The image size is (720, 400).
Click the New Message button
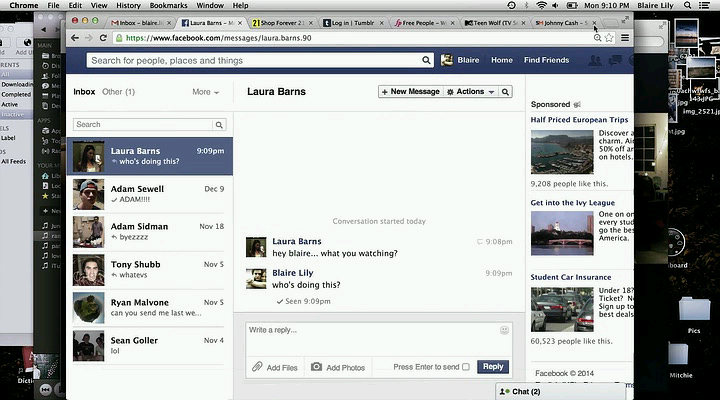click(410, 92)
